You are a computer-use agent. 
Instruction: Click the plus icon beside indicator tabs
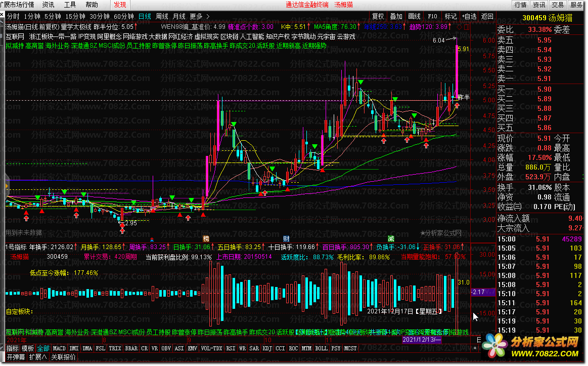point(475,348)
